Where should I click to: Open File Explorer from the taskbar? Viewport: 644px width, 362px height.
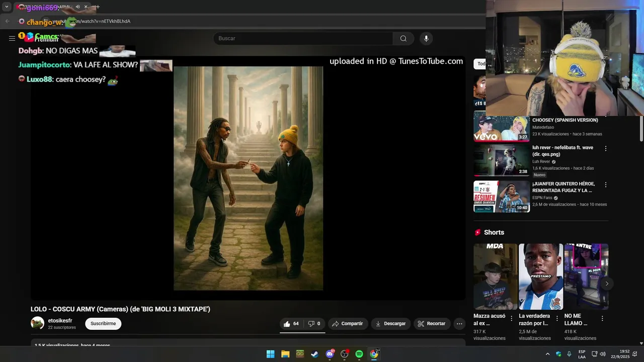pyautogui.click(x=285, y=354)
